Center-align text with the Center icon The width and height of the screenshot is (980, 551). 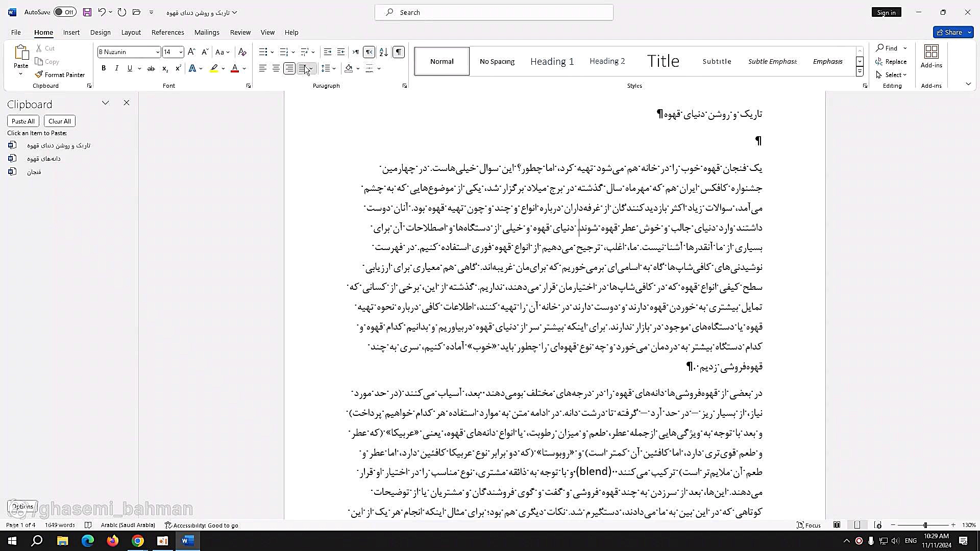pos(276,68)
